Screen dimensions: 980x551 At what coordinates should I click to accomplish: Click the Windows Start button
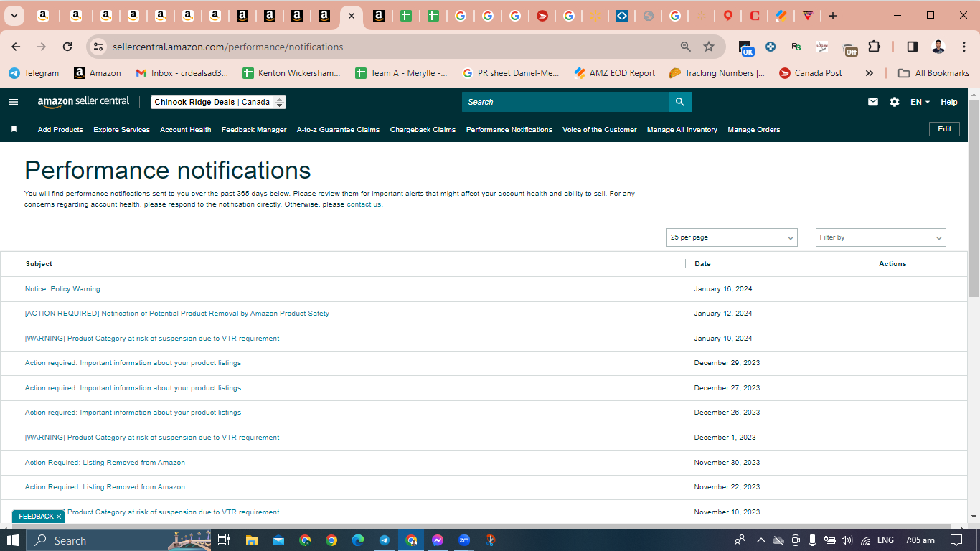pyautogui.click(x=12, y=540)
